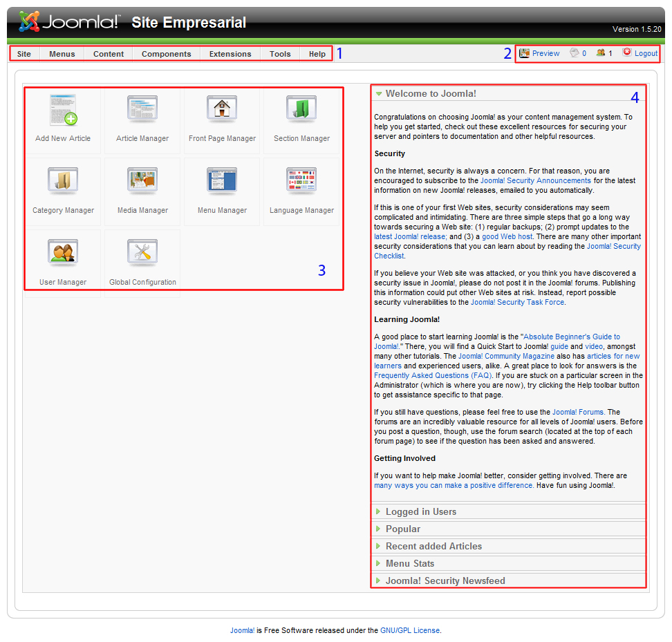
Task: Click the red Logout icon
Action: pyautogui.click(x=627, y=53)
